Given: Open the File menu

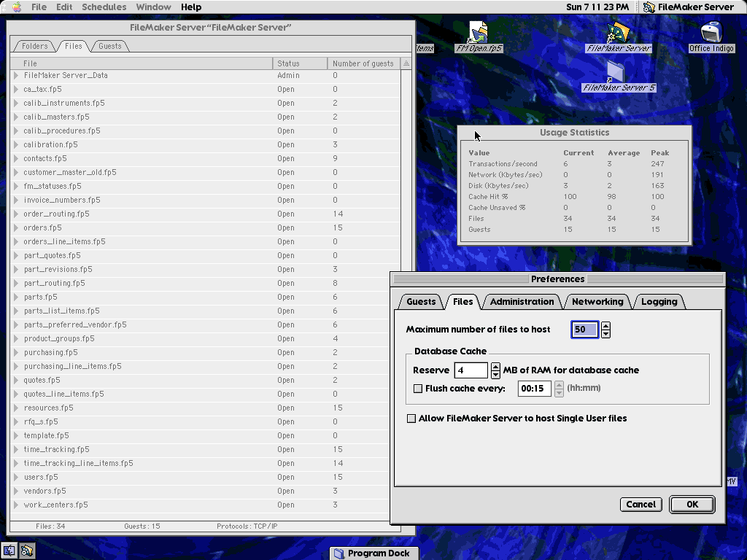Looking at the screenshot, I should coord(39,7).
